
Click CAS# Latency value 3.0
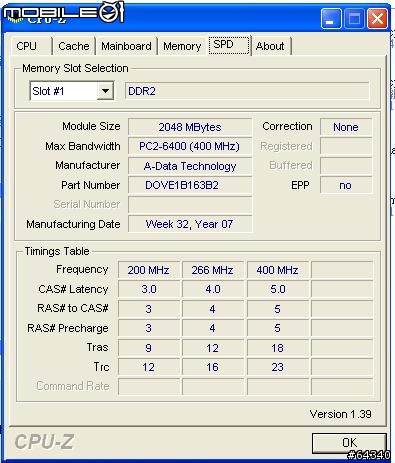pyautogui.click(x=149, y=289)
